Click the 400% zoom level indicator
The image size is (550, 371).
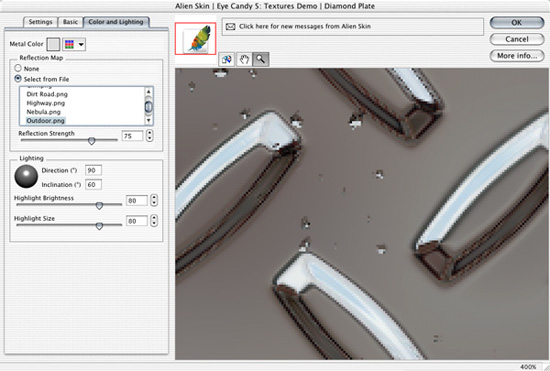[528, 367]
